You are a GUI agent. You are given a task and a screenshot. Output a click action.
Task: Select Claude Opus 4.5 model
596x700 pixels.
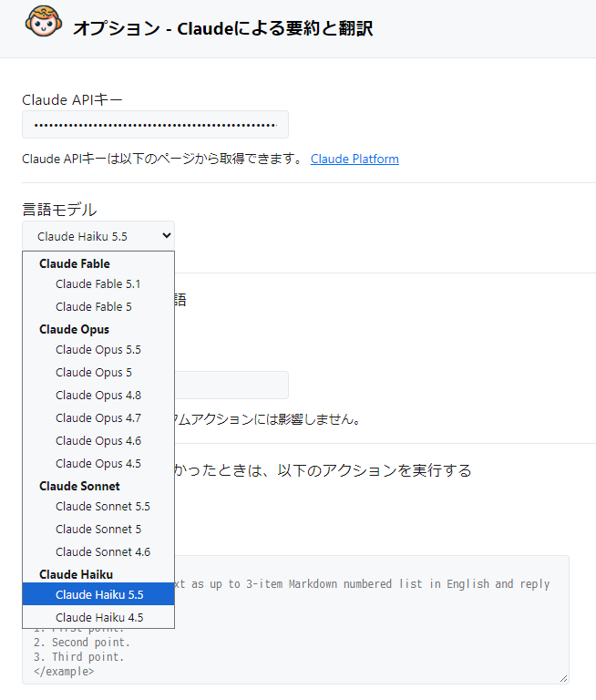[x=98, y=463]
